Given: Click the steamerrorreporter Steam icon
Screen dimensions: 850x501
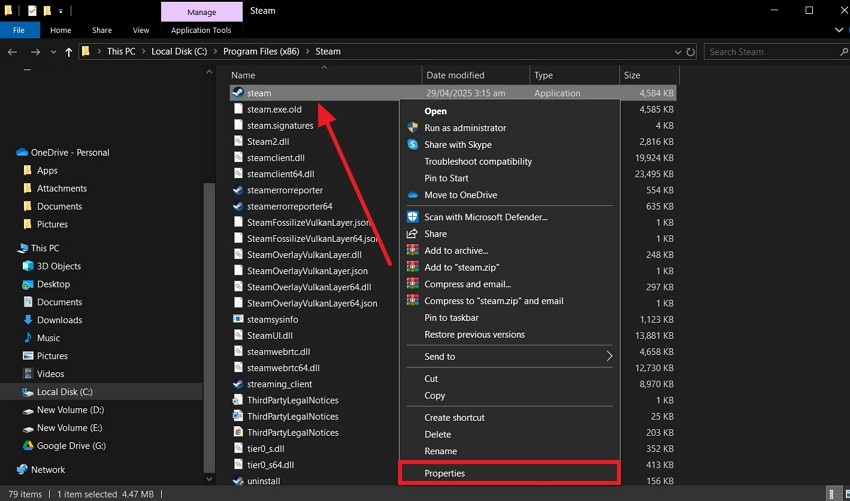Looking at the screenshot, I should click(x=237, y=190).
